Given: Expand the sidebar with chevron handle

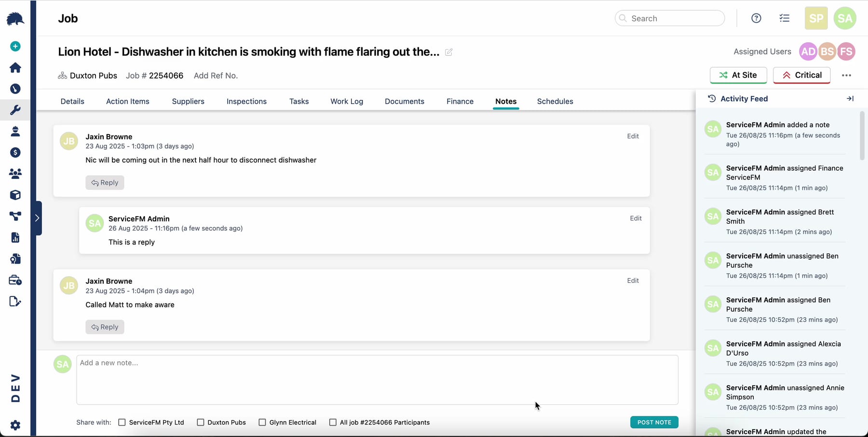Looking at the screenshot, I should [x=37, y=218].
